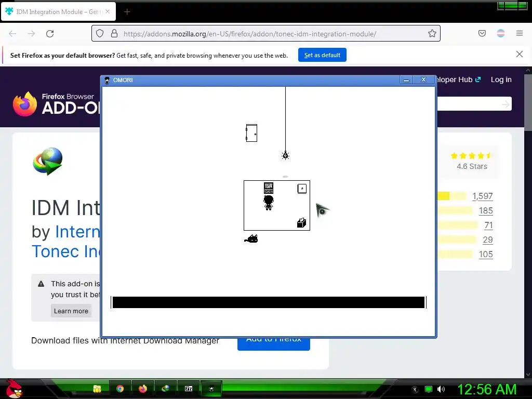Click the hanging lightbulb in OMORI

(285, 155)
